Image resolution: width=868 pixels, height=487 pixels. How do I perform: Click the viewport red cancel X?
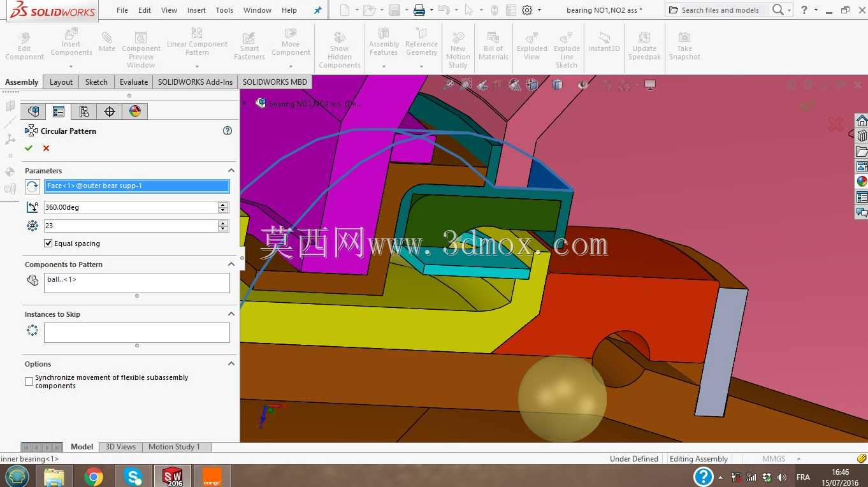[x=835, y=125]
